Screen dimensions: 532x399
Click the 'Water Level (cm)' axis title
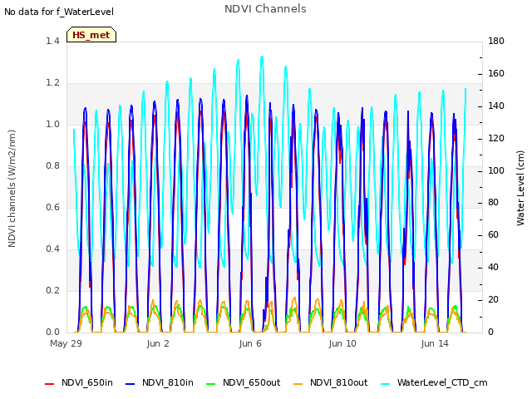pyautogui.click(x=520, y=189)
